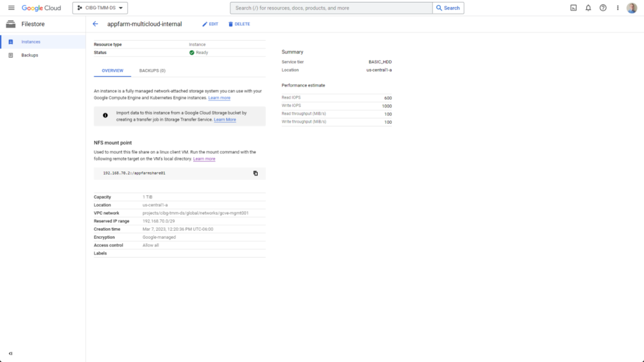Open Backups in the sidebar

coord(30,55)
